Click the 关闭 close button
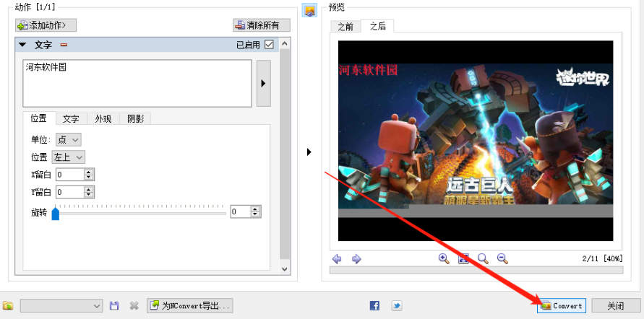Screen dimensions: 644x319 pos(616,305)
